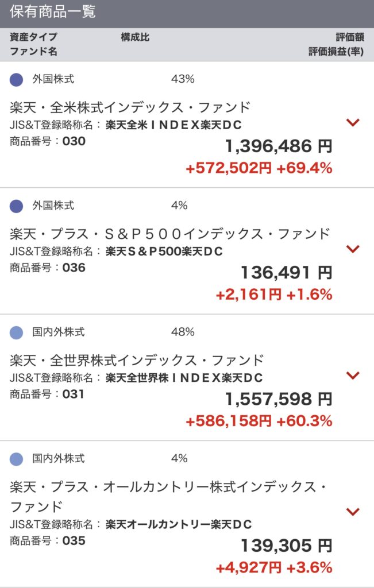The width and height of the screenshot is (374, 588).
Task: Click the light blue dot for the 4% 国内外株式 row
Action: pyautogui.click(x=16, y=459)
